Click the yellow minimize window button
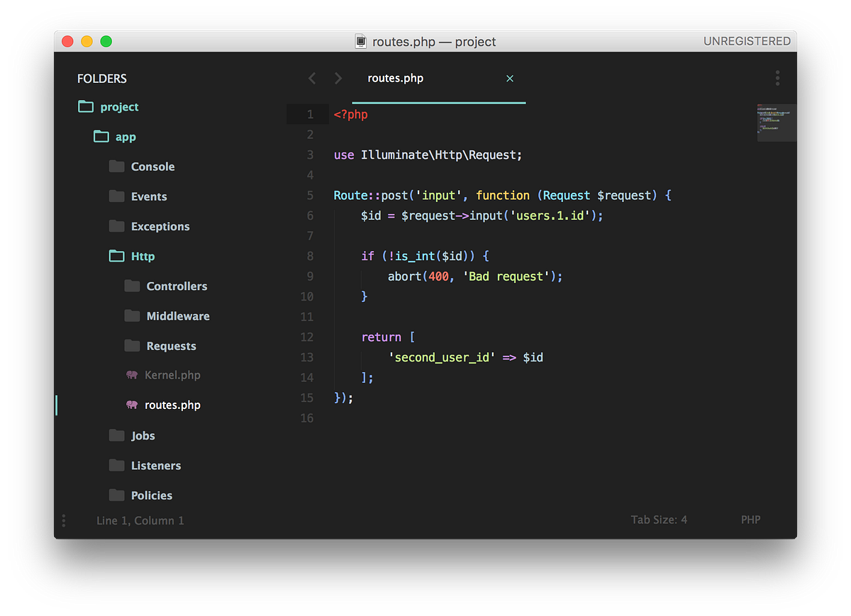Image resolution: width=851 pixels, height=616 pixels. (x=87, y=41)
